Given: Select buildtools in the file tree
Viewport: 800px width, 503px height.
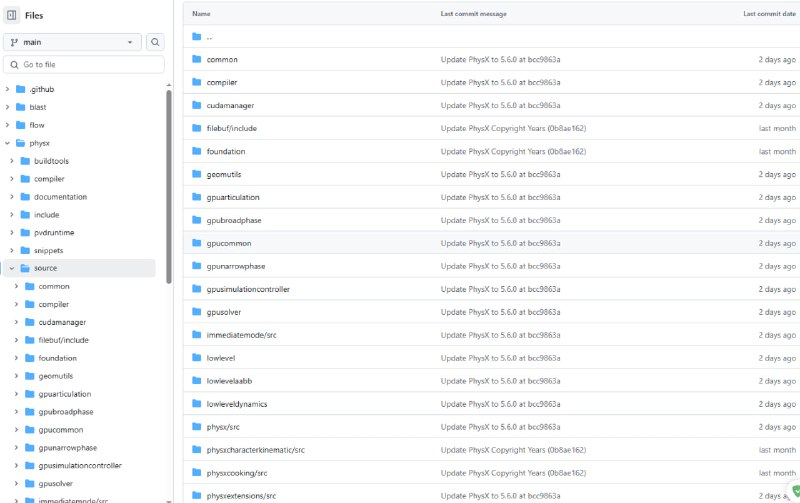Looking at the screenshot, I should [51, 161].
